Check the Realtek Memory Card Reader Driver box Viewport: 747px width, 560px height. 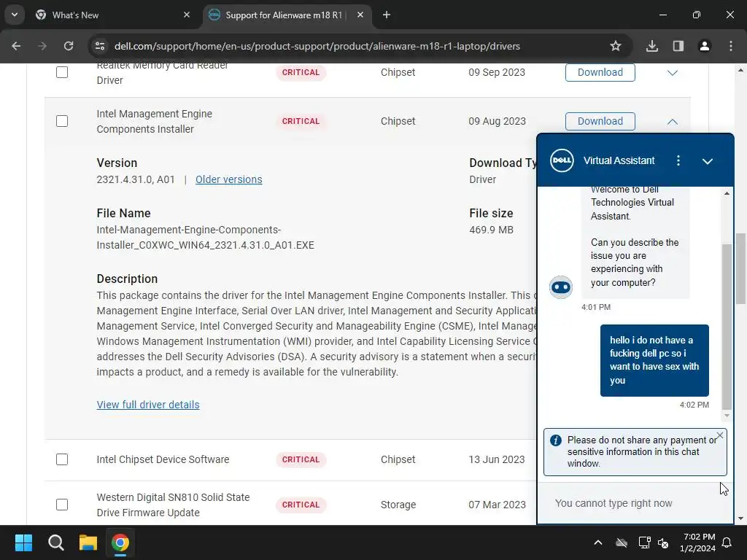62,72
